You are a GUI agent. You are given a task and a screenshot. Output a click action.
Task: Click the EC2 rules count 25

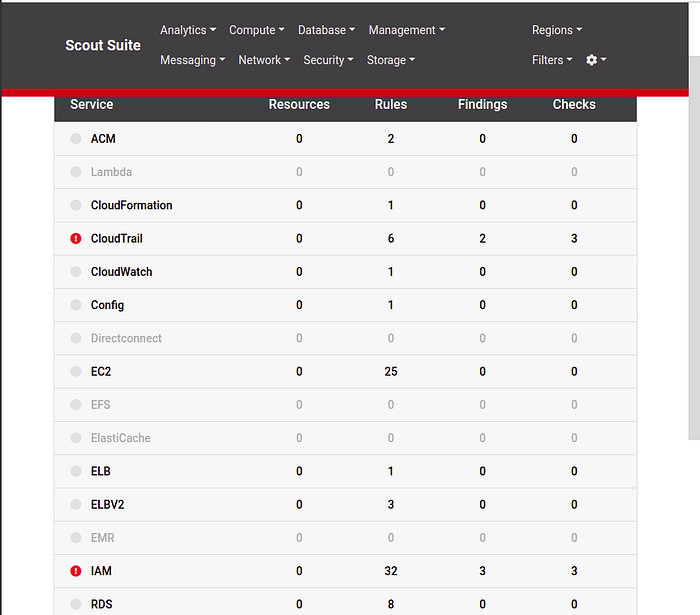[391, 371]
